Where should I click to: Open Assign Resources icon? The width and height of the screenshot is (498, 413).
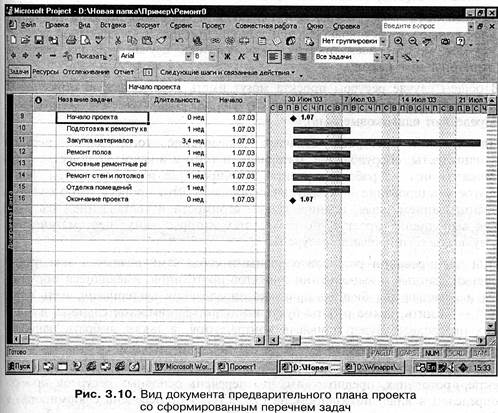click(291, 41)
